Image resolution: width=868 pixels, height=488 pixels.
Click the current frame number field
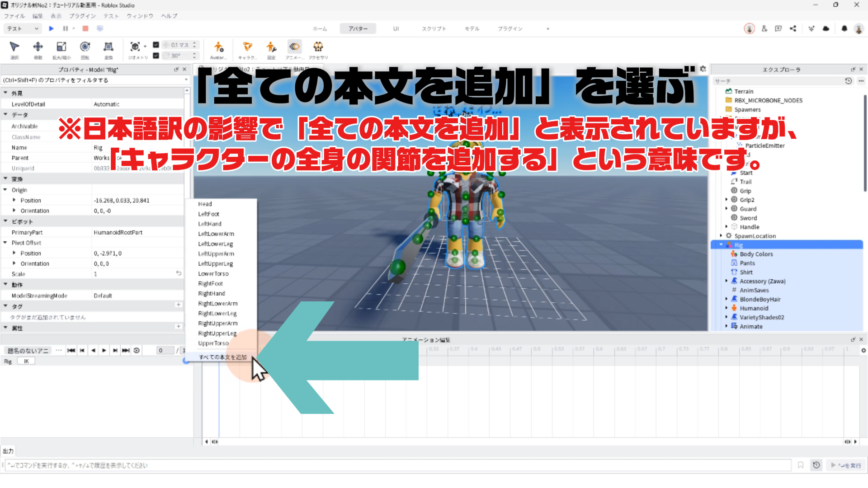coord(165,350)
